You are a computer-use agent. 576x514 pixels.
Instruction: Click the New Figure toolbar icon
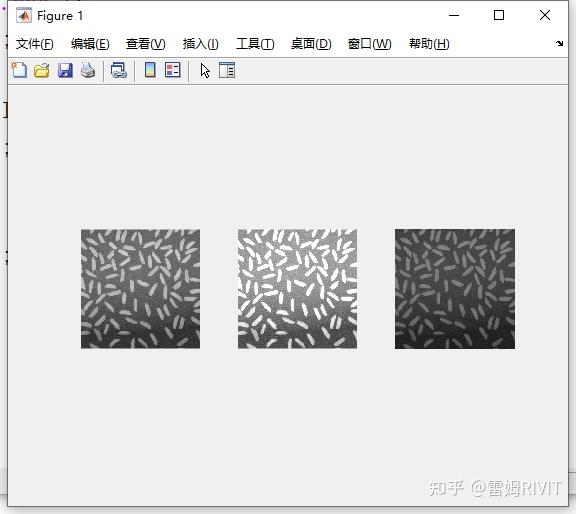coord(19,70)
